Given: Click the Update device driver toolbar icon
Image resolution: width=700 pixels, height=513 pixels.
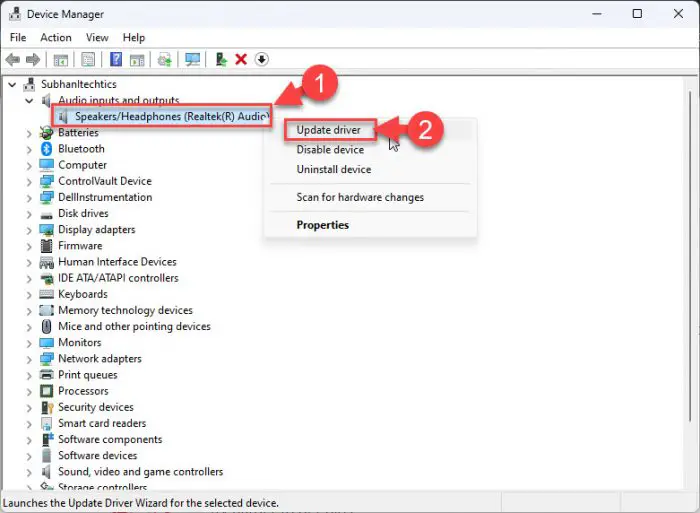Looking at the screenshot, I should coord(221,60).
